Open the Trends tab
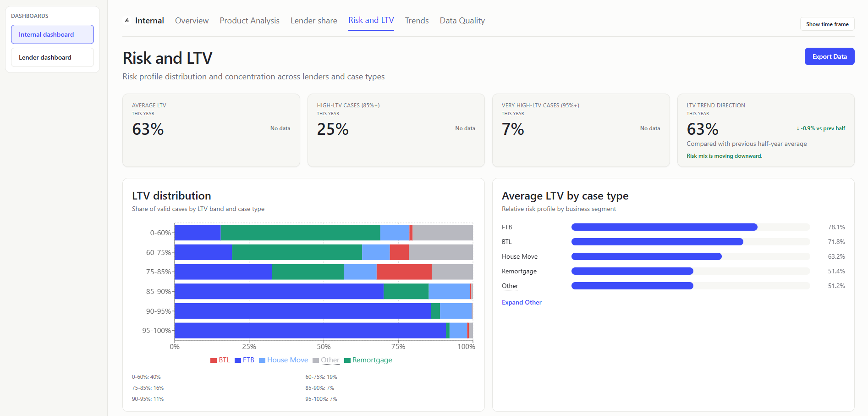The height and width of the screenshot is (416, 868). coord(416,21)
